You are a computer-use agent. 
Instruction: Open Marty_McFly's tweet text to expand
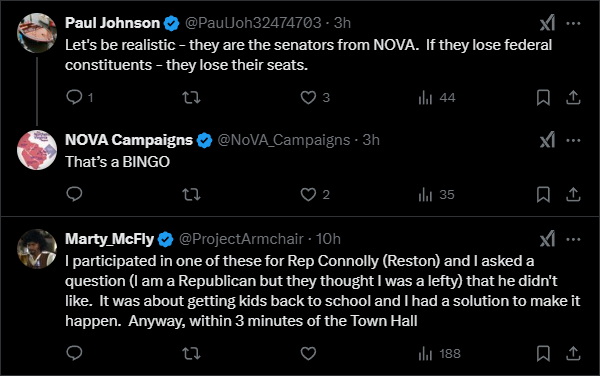tap(323, 291)
